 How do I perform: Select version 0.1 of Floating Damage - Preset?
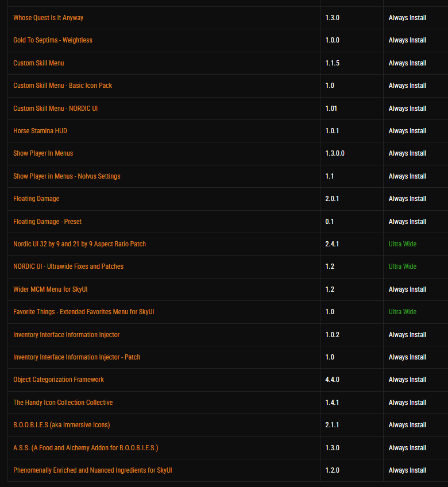click(330, 222)
